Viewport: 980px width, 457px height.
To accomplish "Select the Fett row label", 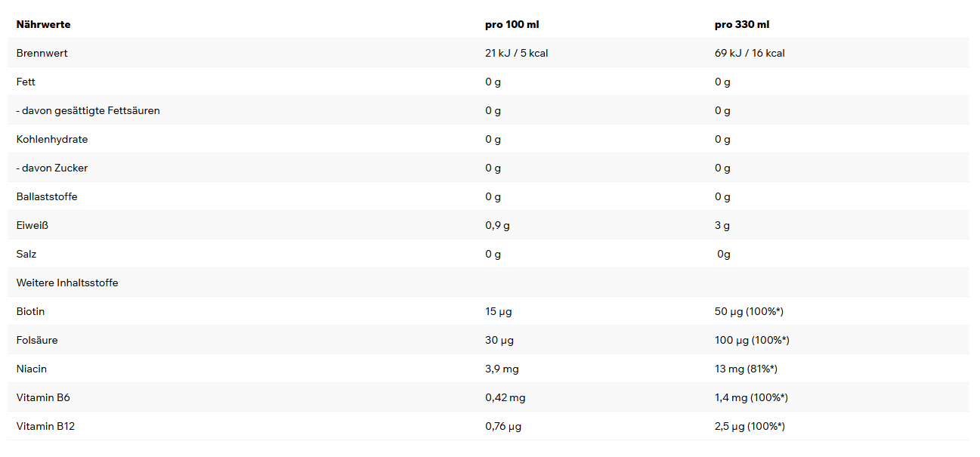I will (x=26, y=82).
